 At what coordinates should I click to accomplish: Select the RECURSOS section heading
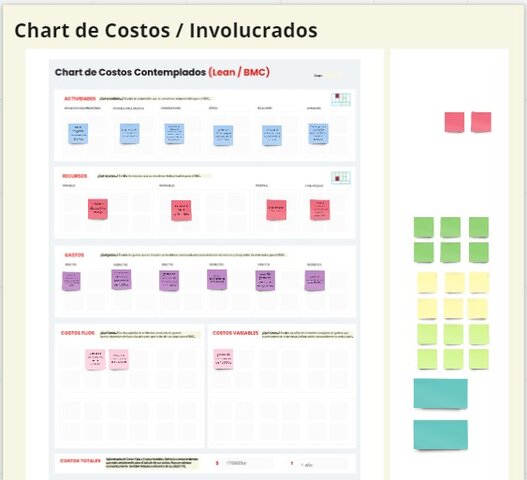pyautogui.click(x=75, y=176)
